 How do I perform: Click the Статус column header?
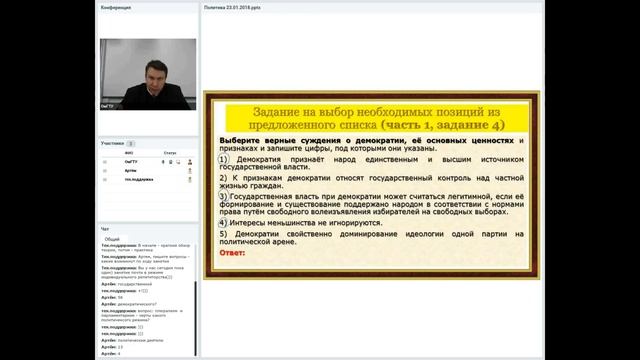coord(170,153)
